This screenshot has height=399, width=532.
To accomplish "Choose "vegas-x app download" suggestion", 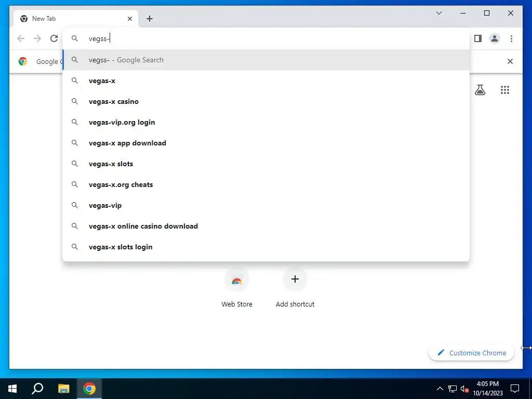I will pyautogui.click(x=266, y=143).
